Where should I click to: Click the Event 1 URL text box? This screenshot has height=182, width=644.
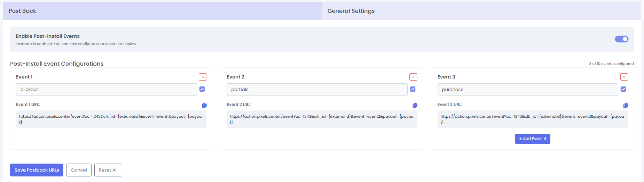tap(111, 119)
